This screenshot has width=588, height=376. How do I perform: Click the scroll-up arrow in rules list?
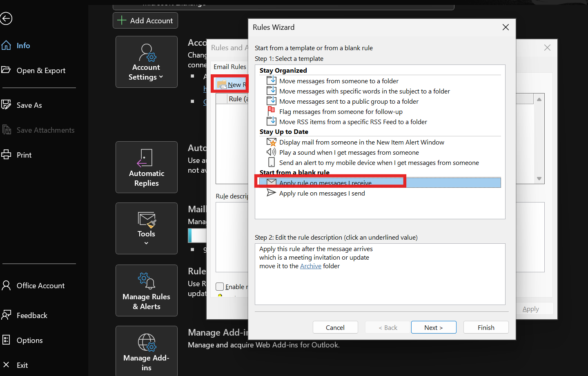[539, 99]
